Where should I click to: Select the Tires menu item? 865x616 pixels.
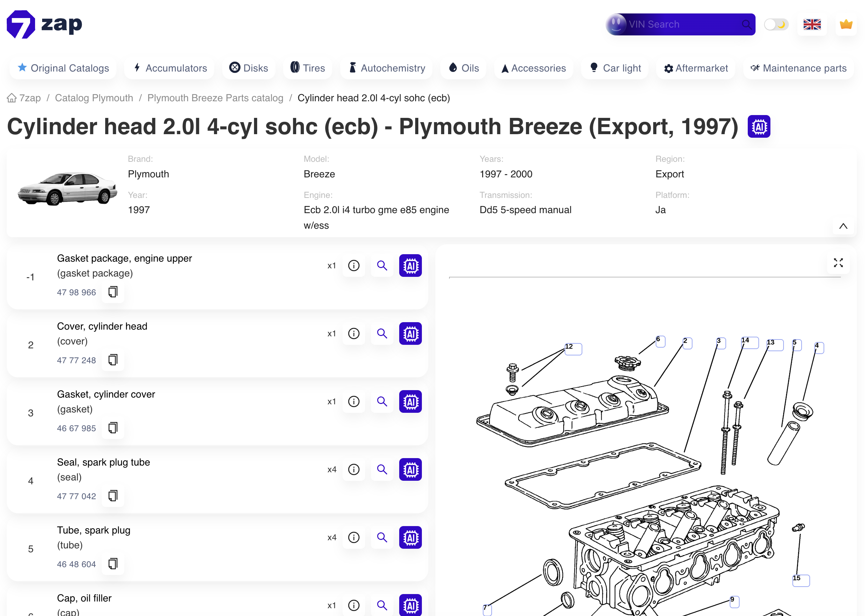point(307,68)
